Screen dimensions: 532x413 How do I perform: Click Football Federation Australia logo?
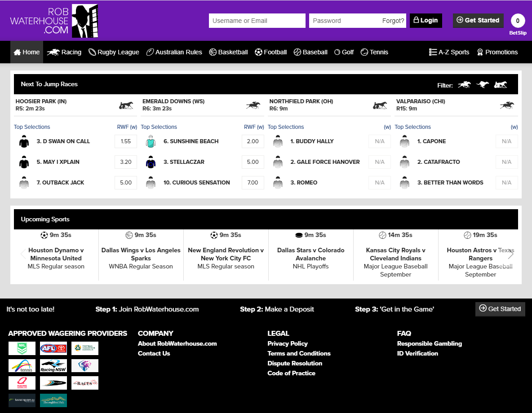coord(85,348)
